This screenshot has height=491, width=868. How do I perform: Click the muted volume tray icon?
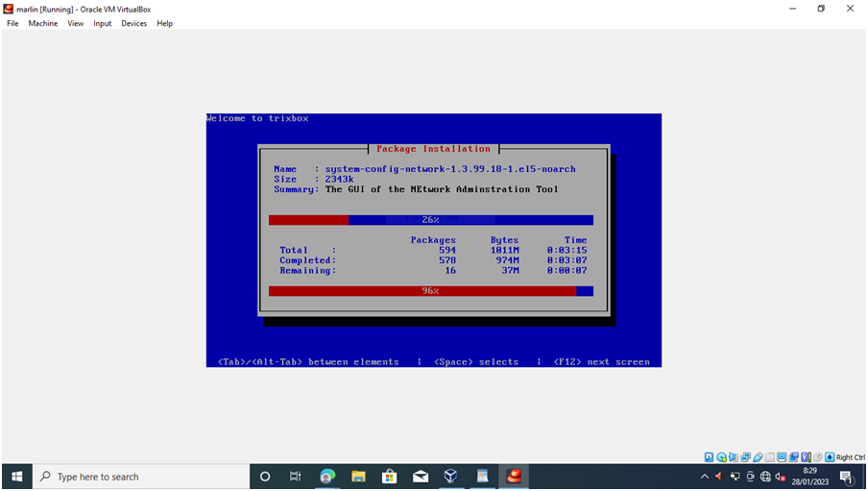tap(781, 477)
